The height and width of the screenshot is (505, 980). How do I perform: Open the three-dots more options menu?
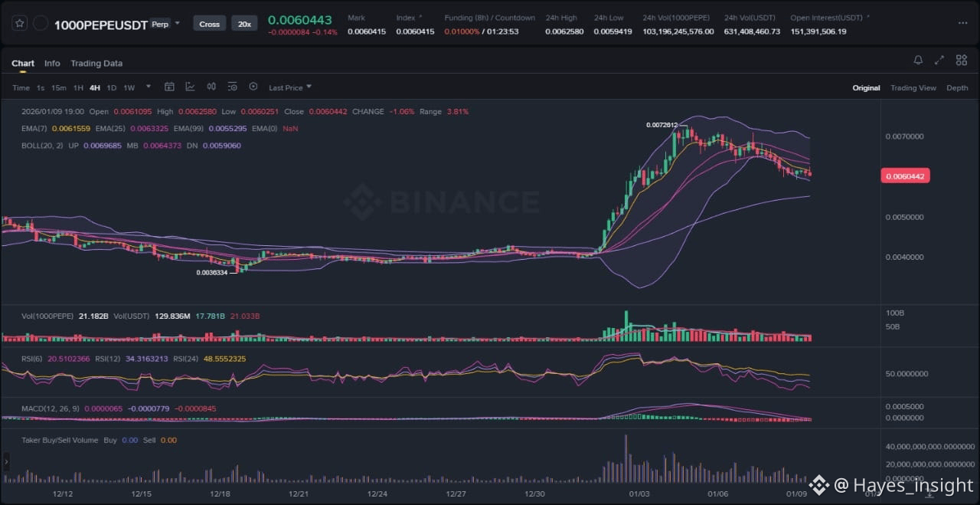point(962,23)
